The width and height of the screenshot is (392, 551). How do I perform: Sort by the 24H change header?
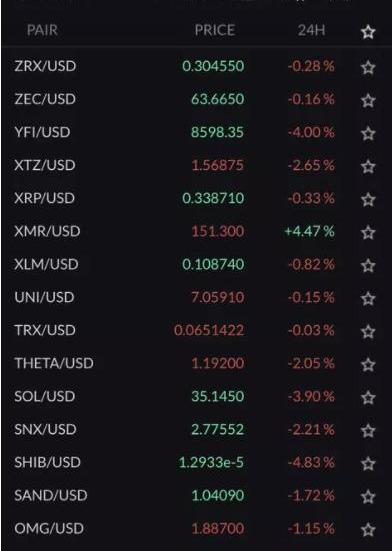tap(311, 30)
